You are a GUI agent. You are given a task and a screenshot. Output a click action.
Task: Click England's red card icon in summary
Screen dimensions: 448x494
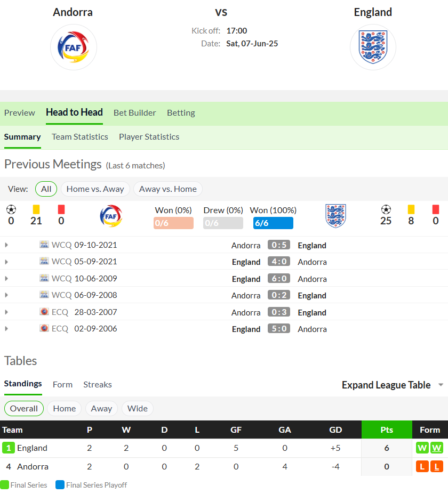tap(436, 209)
